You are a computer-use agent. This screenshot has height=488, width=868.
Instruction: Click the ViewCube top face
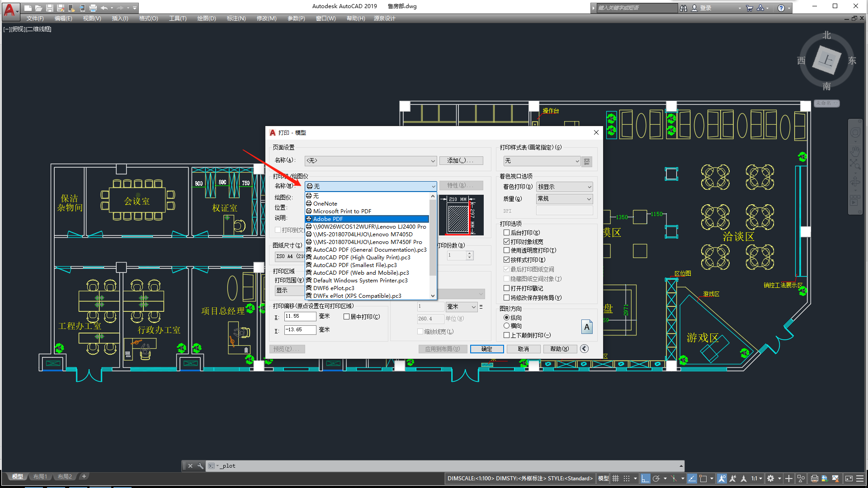point(826,60)
